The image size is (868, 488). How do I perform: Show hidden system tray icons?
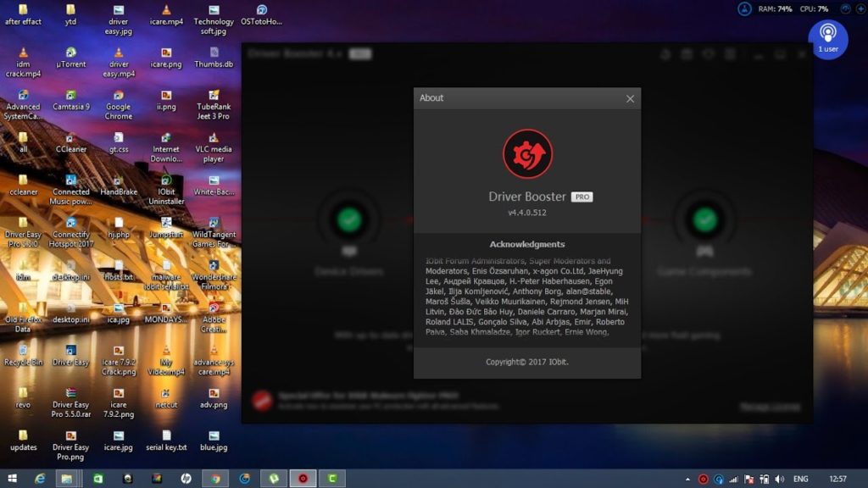687,480
